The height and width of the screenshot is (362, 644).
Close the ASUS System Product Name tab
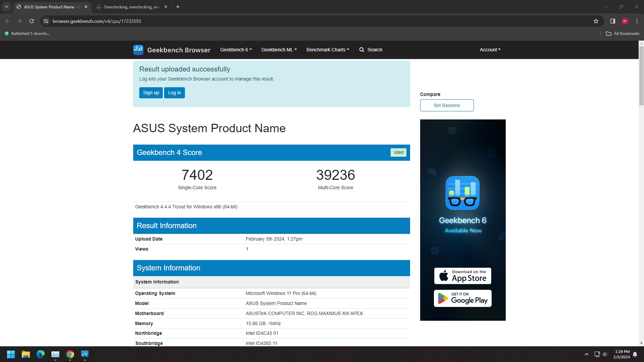(86, 7)
